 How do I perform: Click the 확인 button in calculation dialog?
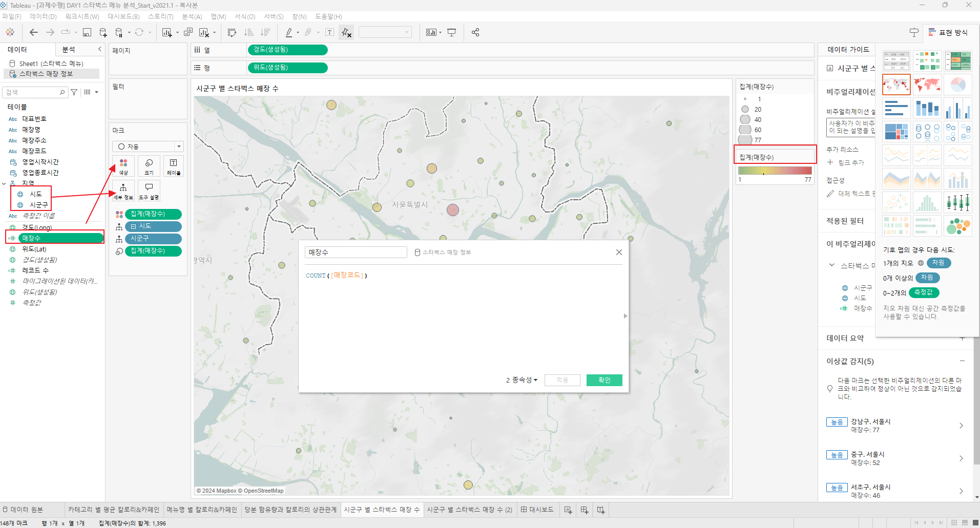pyautogui.click(x=604, y=380)
